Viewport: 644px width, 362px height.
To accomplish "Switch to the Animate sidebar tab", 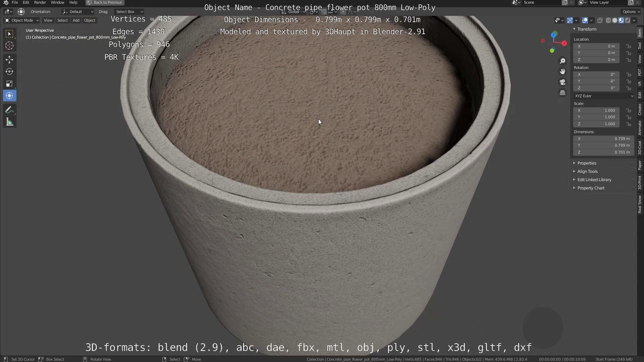I will [640, 128].
